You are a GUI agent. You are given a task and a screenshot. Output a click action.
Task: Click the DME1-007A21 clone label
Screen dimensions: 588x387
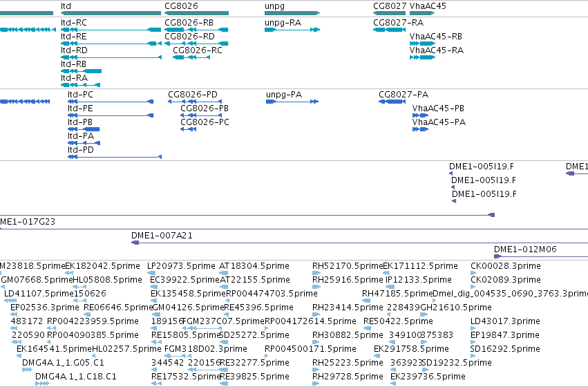(x=162, y=236)
